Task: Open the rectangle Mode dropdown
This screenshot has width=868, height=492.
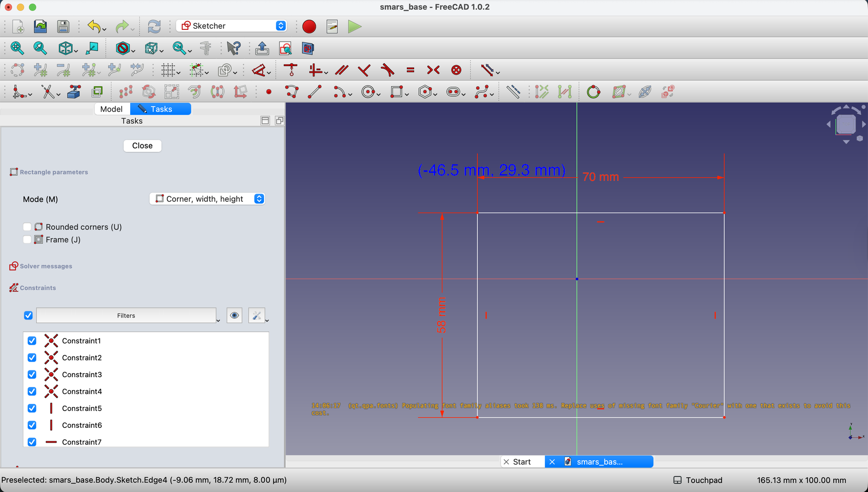Action: pos(207,199)
